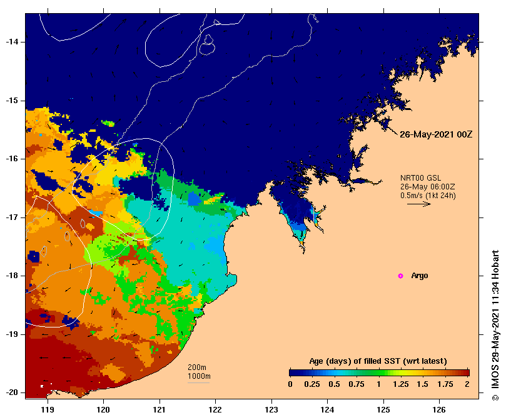Click the colorbar tick label 0.25
506x420 pixels.
coord(312,384)
